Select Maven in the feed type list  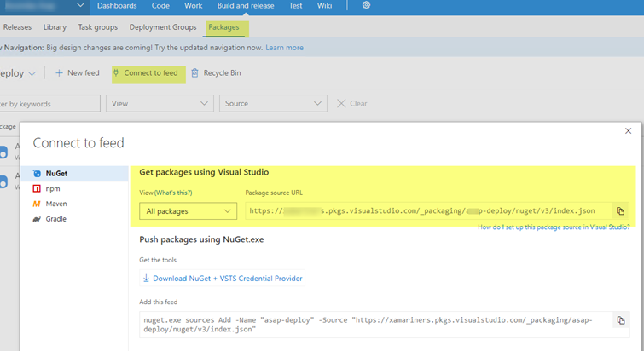point(74,204)
